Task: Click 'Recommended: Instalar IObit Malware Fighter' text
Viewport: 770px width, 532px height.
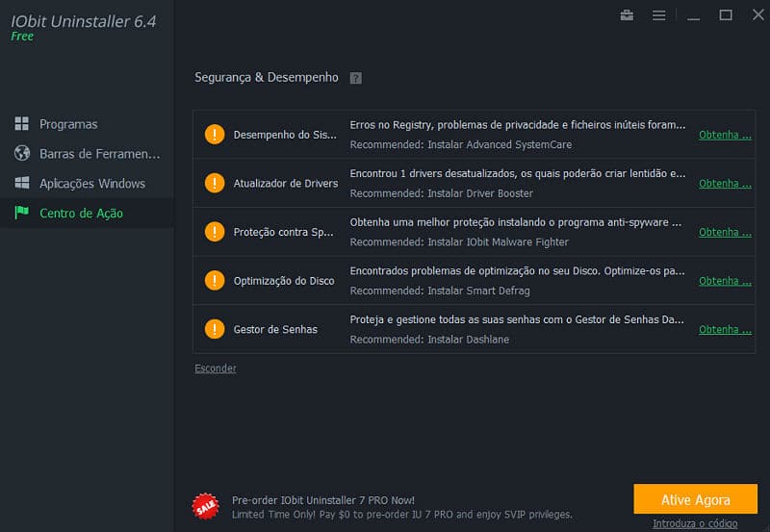Action: [459, 242]
